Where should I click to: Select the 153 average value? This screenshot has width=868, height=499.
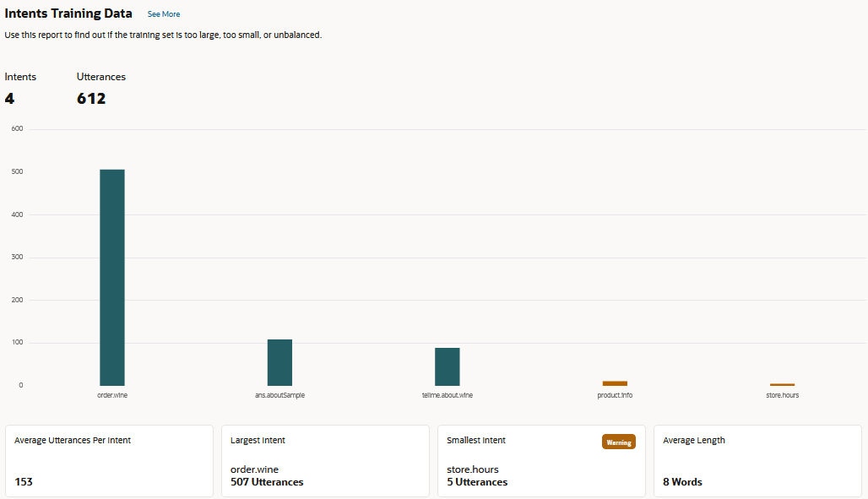[24, 481]
